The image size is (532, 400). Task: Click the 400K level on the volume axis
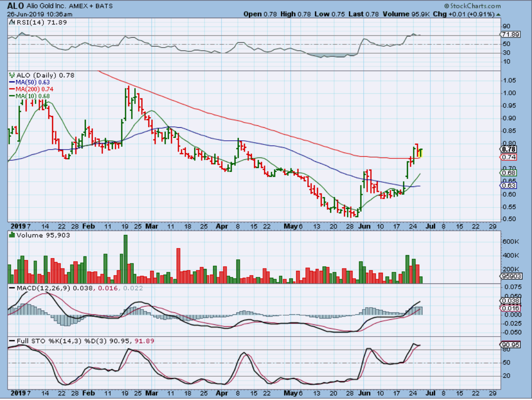point(511,255)
